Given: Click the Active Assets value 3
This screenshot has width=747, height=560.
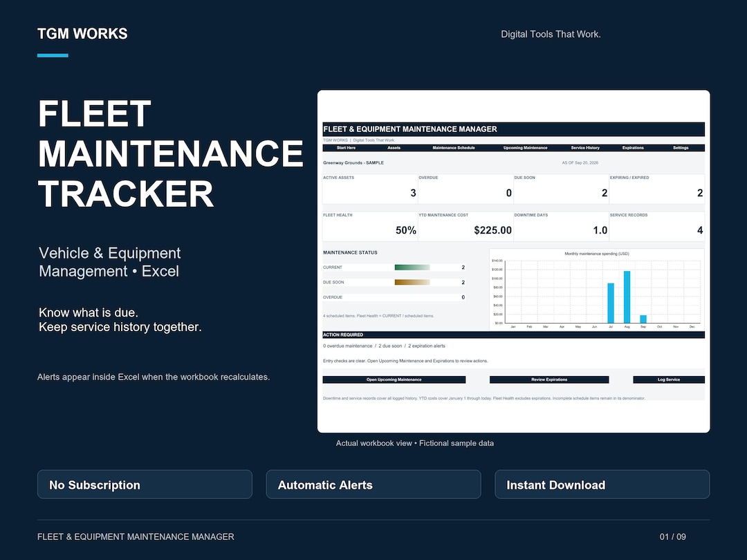Looking at the screenshot, I should coord(413,193).
